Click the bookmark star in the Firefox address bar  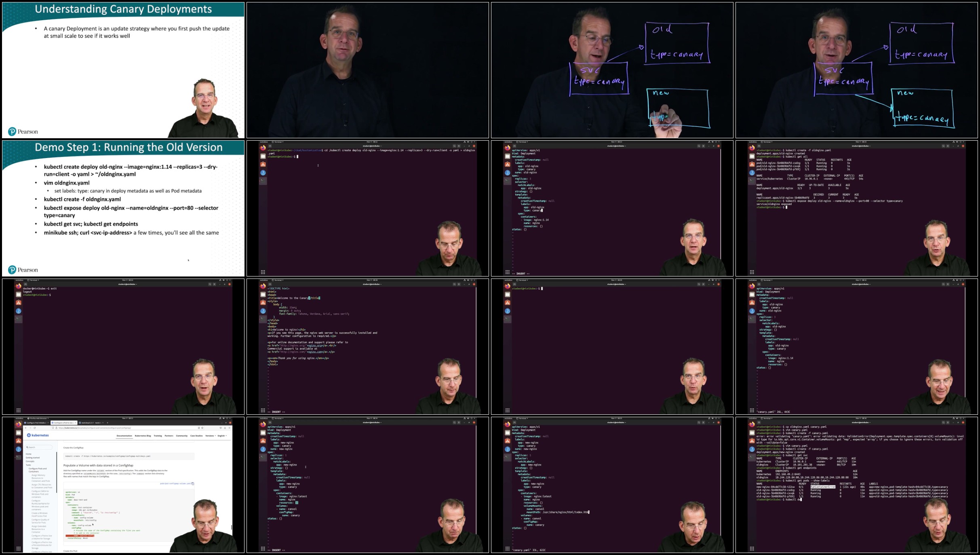click(202, 428)
